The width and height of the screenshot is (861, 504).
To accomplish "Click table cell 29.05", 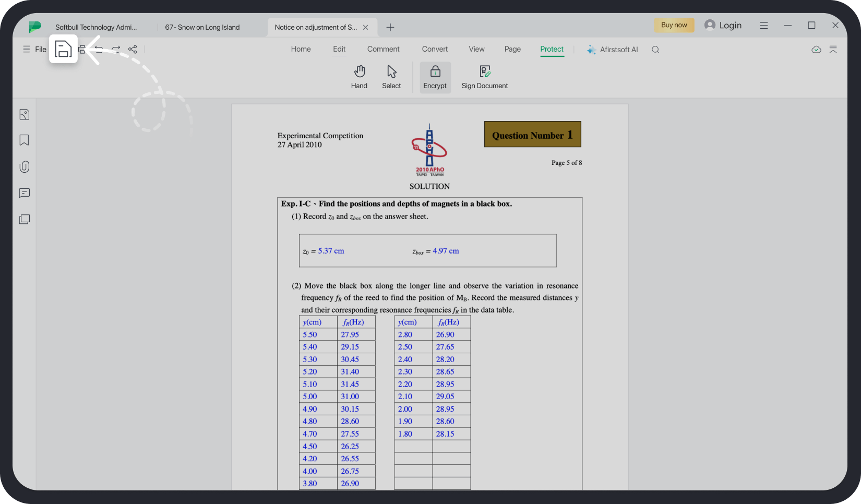I will pyautogui.click(x=451, y=397).
